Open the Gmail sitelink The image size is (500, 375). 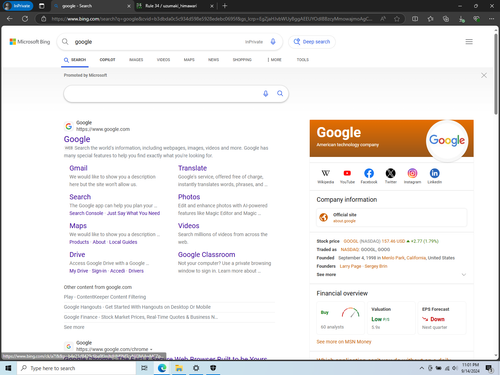[78, 168]
